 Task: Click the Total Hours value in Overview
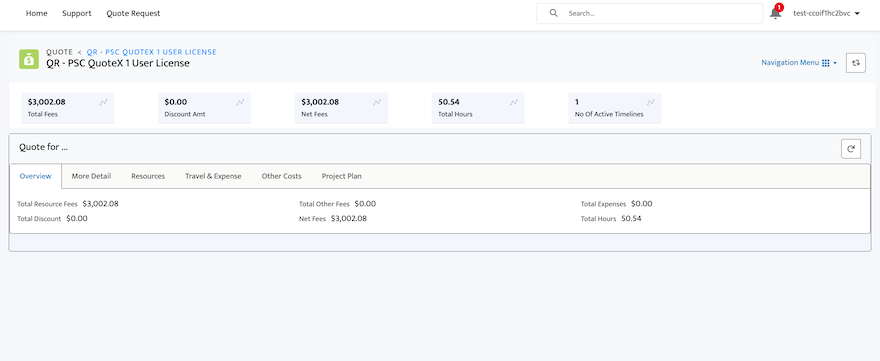click(631, 218)
